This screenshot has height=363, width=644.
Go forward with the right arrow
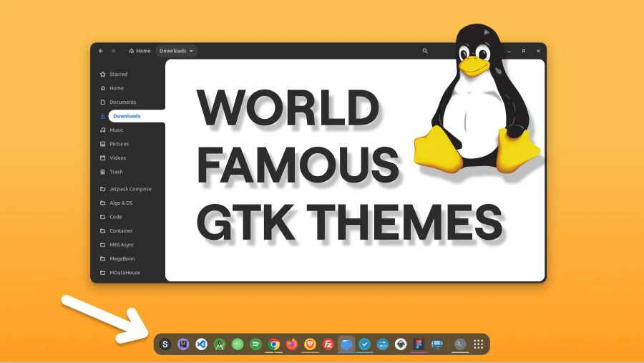113,51
